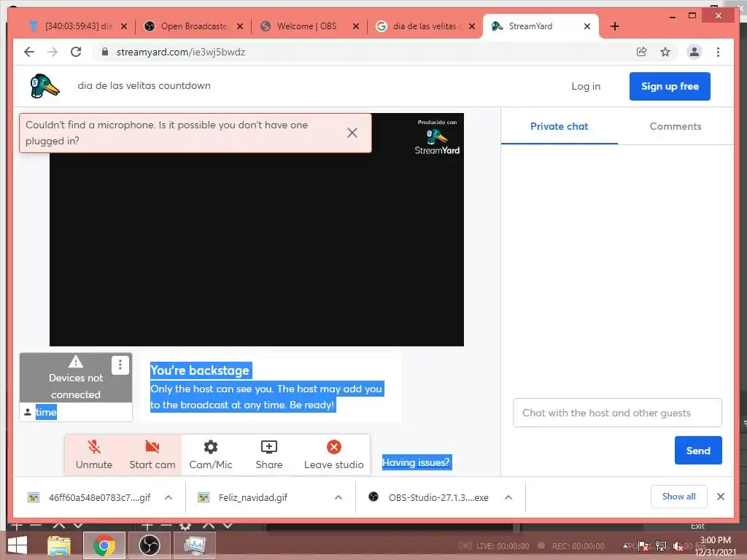The image size is (747, 560).
Task: Click the volume muted tray icon
Action: pyautogui.click(x=678, y=546)
